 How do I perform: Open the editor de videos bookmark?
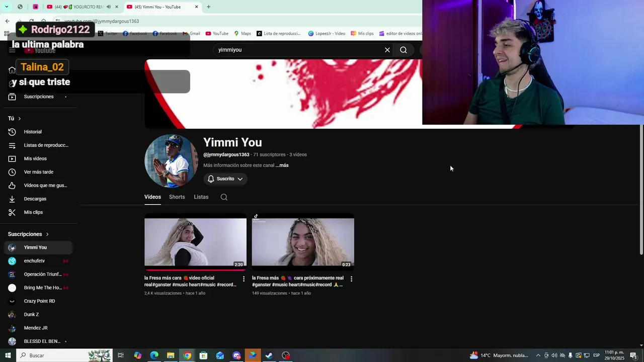click(400, 34)
